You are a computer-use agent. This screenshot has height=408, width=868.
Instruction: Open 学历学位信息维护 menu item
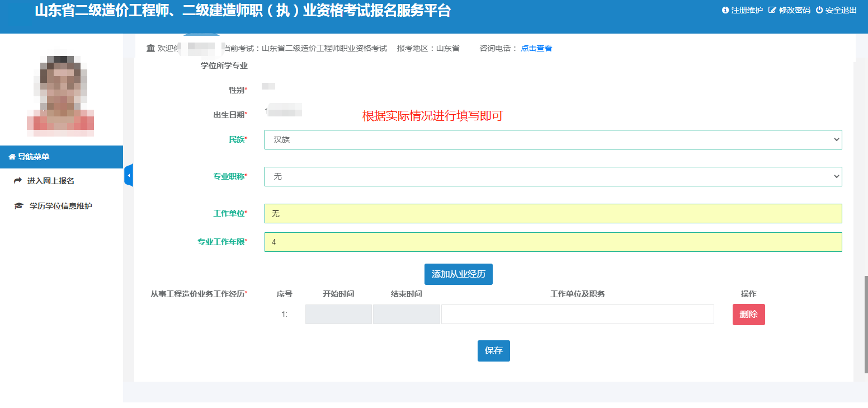(60, 206)
